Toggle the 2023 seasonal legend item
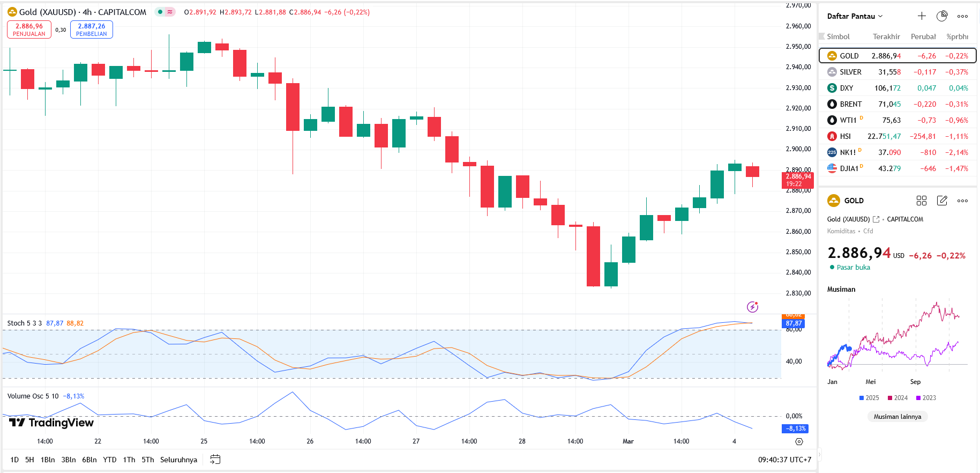This screenshot has height=473, width=980. [926, 398]
